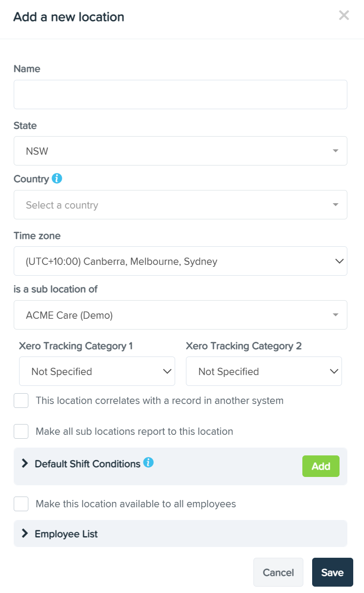
Task: Click the Name input field
Action: pos(181,94)
